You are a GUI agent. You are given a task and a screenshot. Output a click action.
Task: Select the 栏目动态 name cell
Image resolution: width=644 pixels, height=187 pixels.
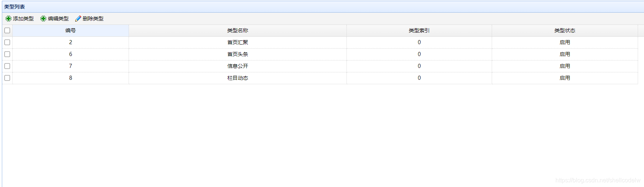coord(238,78)
